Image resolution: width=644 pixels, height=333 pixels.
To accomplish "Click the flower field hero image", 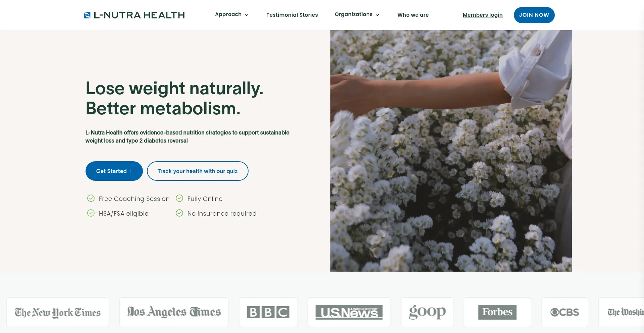I will [451, 151].
